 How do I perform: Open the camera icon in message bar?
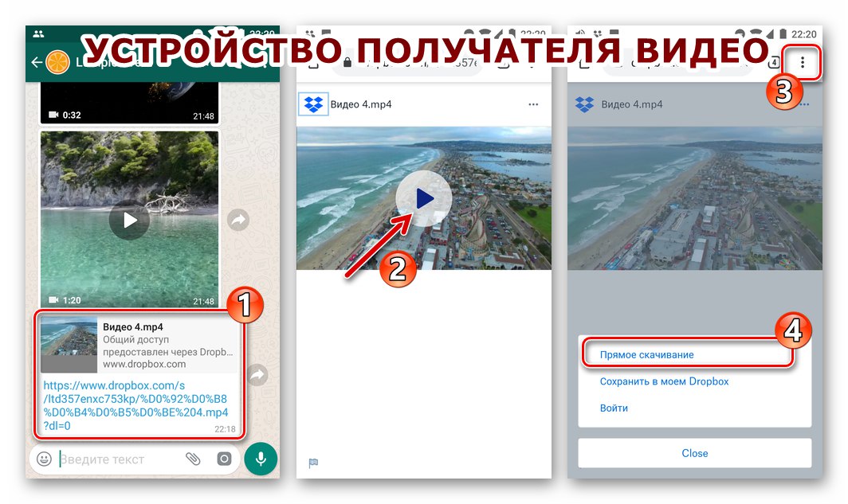tap(224, 459)
